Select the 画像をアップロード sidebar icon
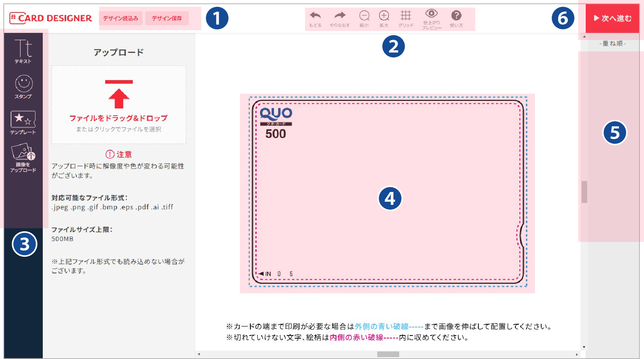 23,158
